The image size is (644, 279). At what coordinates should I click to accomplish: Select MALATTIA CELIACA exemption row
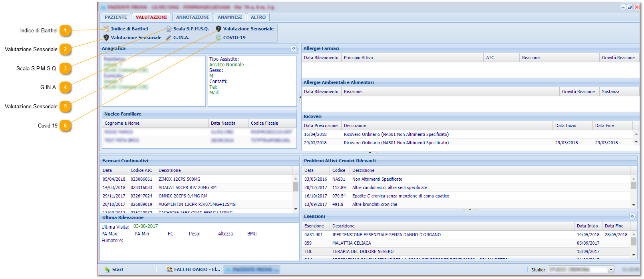[x=466, y=243]
